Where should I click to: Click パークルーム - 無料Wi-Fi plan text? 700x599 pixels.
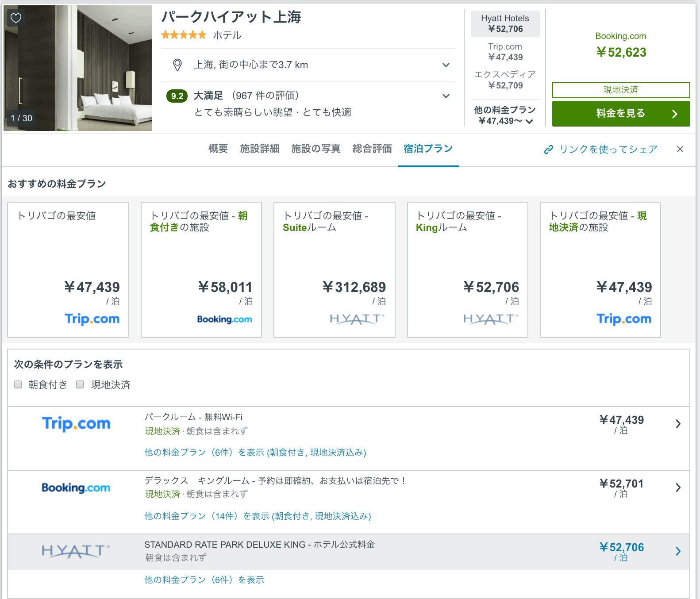point(193,417)
